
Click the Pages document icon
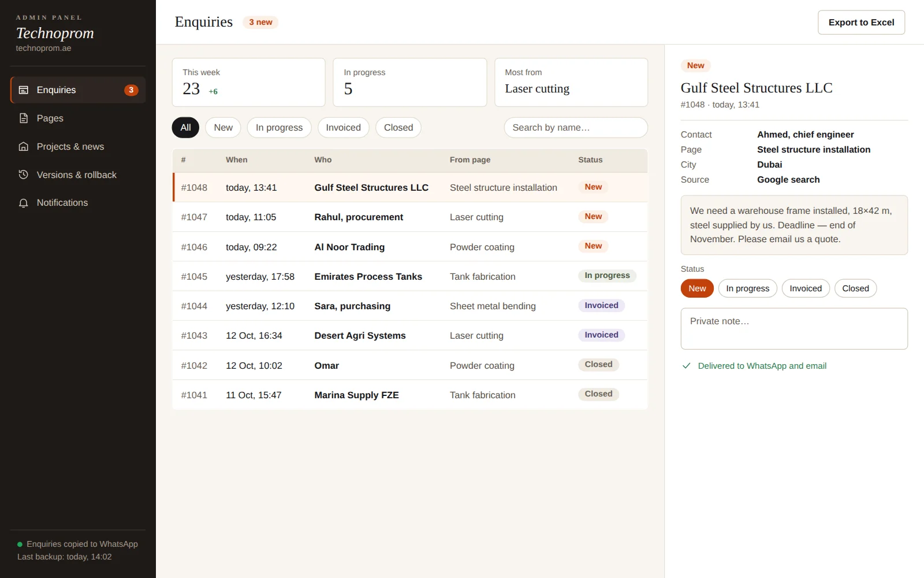pos(24,118)
